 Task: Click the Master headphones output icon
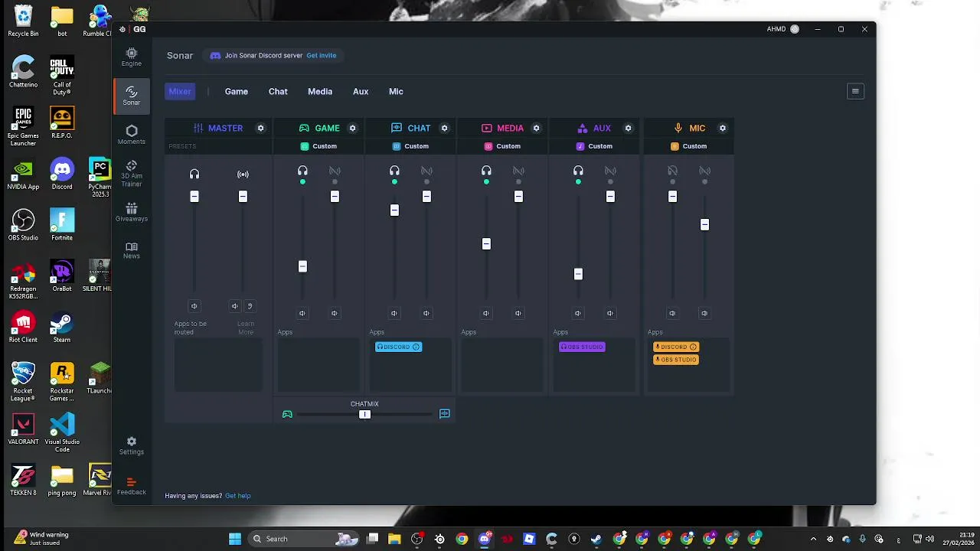point(194,174)
